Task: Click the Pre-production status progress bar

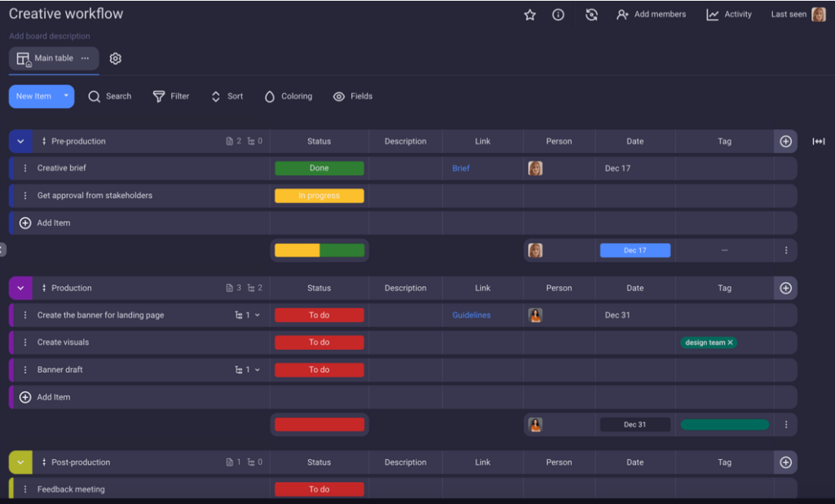Action: coord(319,250)
